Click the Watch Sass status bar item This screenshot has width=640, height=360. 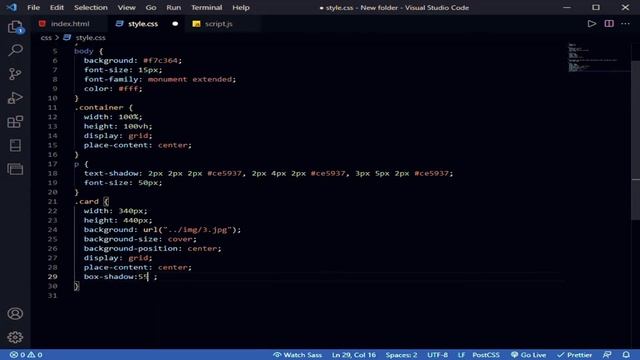click(x=297, y=355)
